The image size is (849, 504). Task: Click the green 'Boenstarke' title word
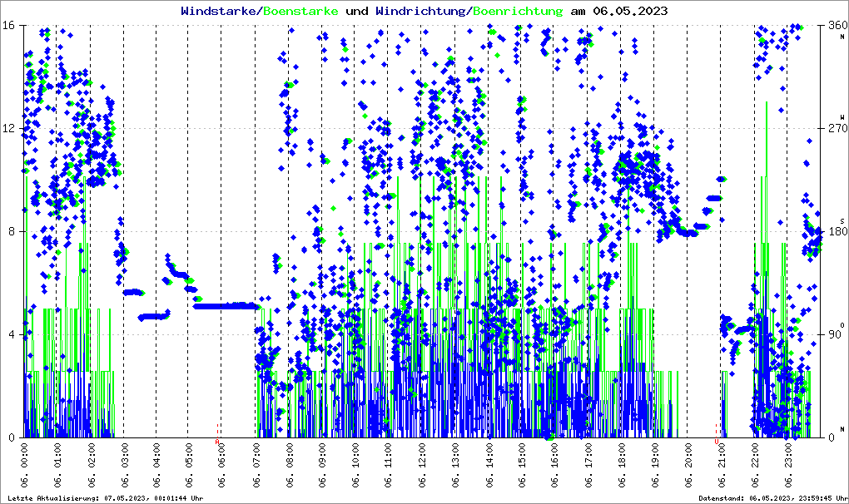click(x=300, y=11)
